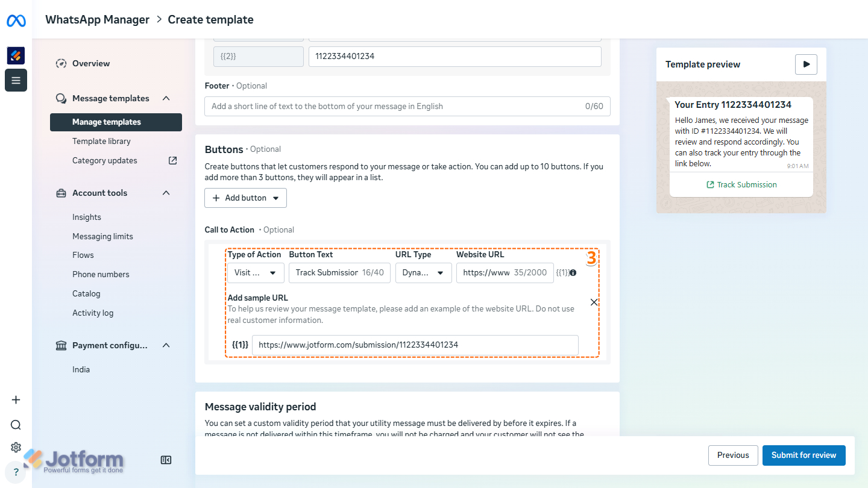Select Manage templates in sidebar
Image resolution: width=868 pixels, height=488 pixels.
116,122
